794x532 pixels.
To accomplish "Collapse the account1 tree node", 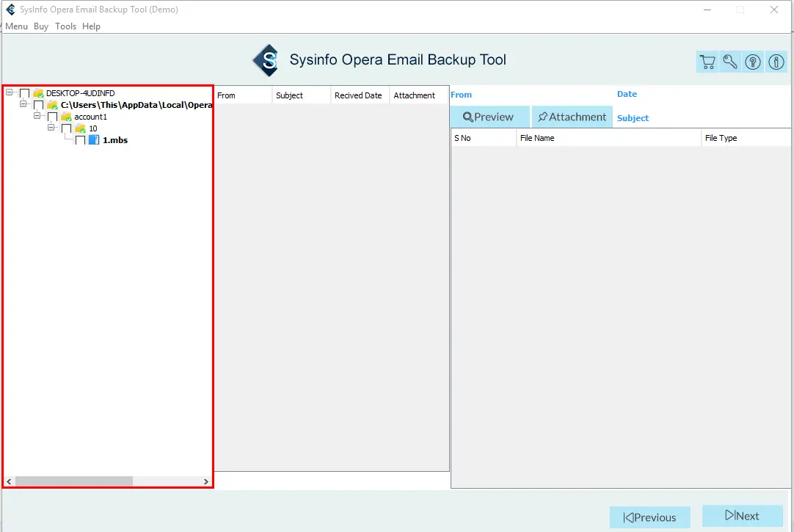I will (37, 116).
